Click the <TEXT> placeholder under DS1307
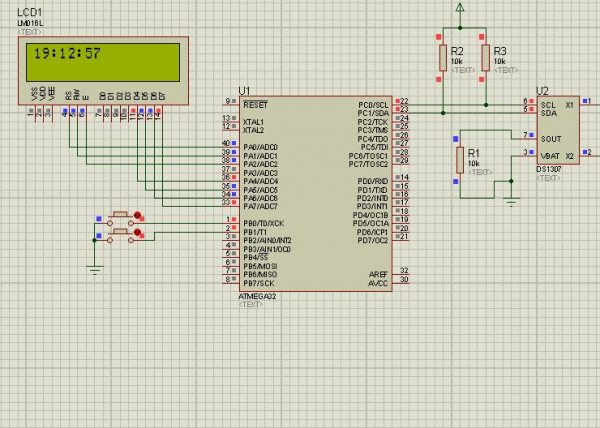This screenshot has width=600, height=428. (548, 178)
